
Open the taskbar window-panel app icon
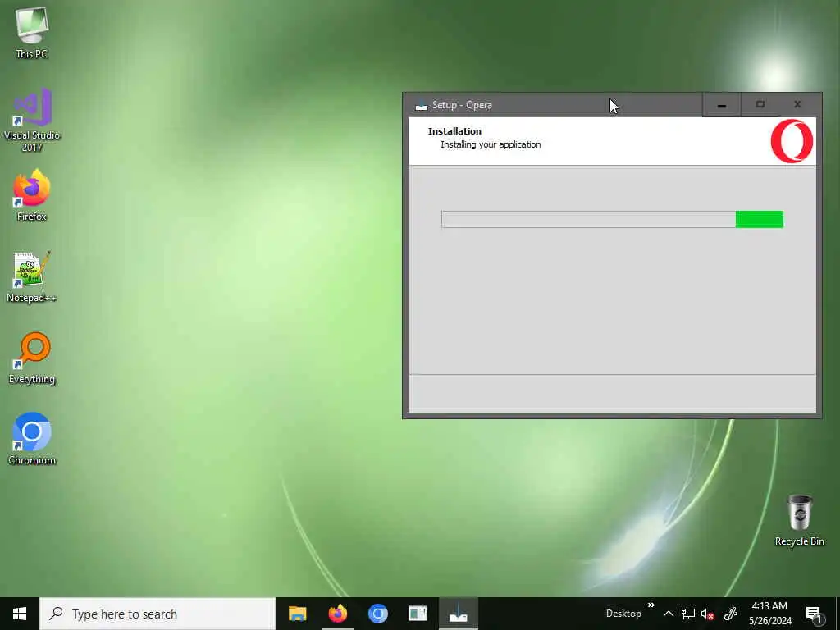click(418, 614)
